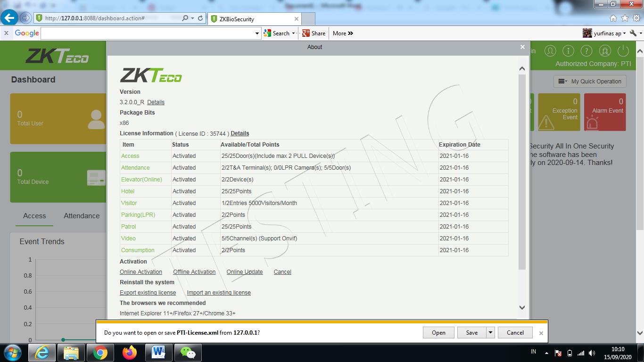Click Export existing license link
Image resolution: width=644 pixels, height=362 pixels.
tap(148, 293)
